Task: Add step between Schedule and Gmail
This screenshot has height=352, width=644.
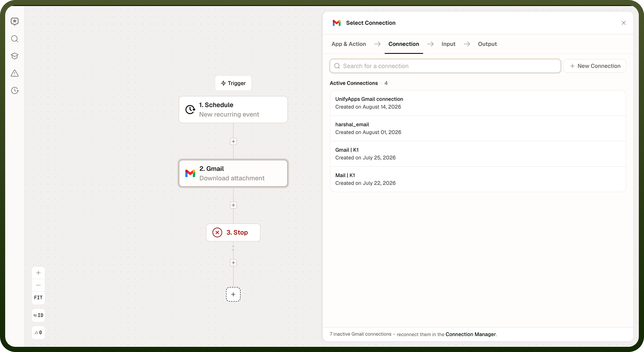Action: click(233, 141)
